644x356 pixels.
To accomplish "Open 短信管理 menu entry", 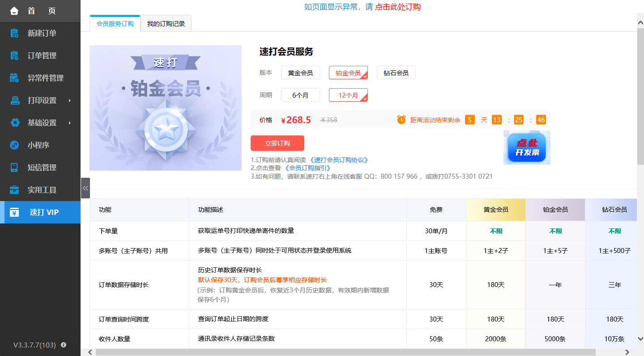I will [40, 167].
